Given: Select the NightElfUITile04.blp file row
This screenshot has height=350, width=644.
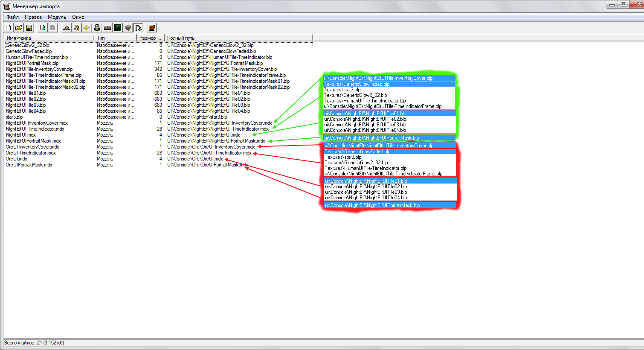Looking at the screenshot, I should coord(159,111).
